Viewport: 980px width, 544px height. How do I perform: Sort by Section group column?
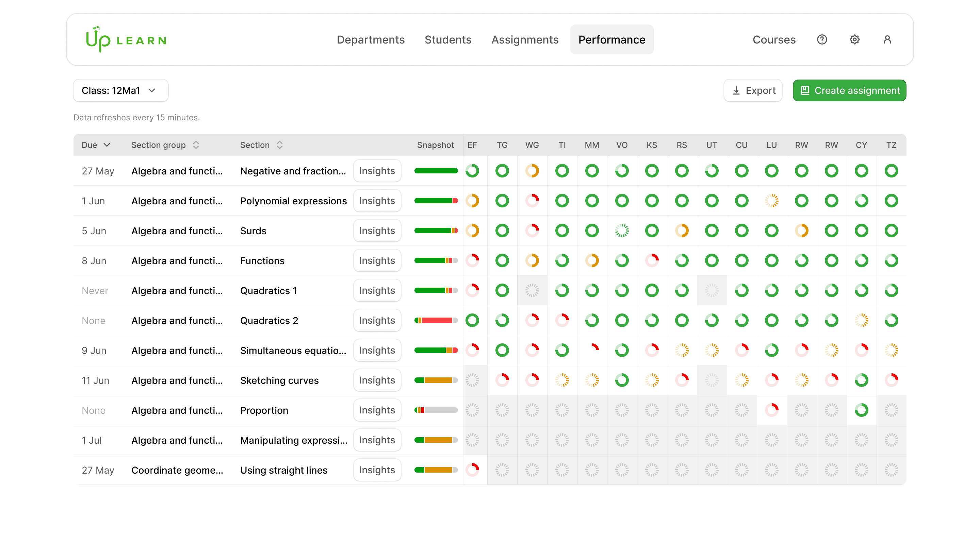(x=165, y=145)
